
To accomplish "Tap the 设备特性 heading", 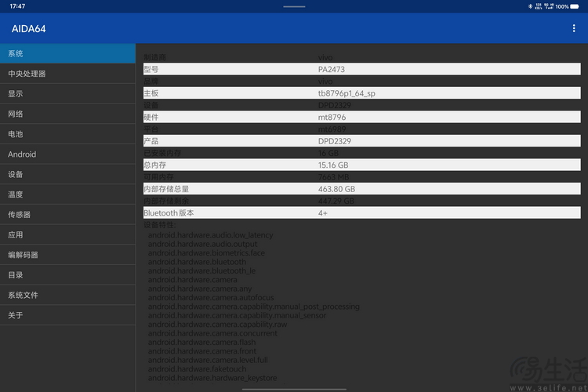I will [x=159, y=225].
